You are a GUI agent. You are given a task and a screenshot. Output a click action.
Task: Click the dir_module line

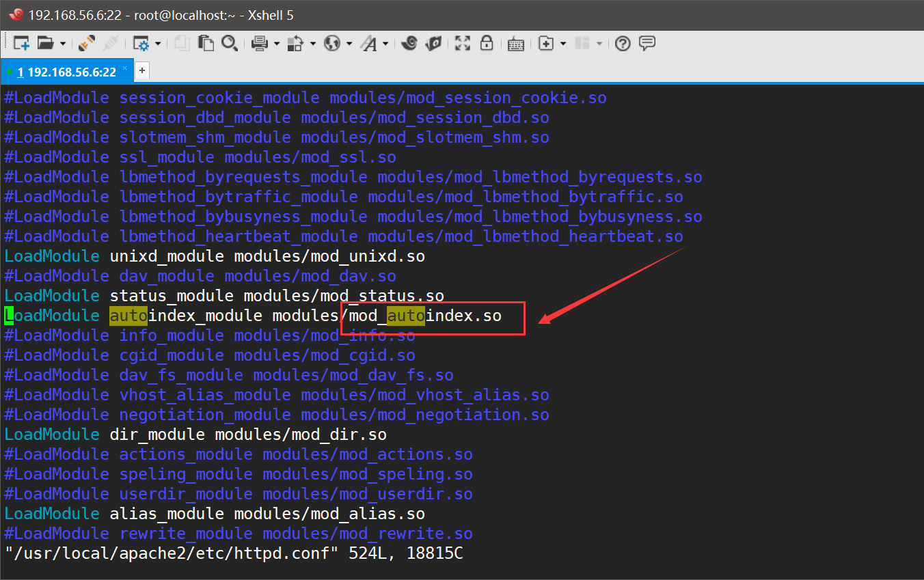tap(195, 434)
